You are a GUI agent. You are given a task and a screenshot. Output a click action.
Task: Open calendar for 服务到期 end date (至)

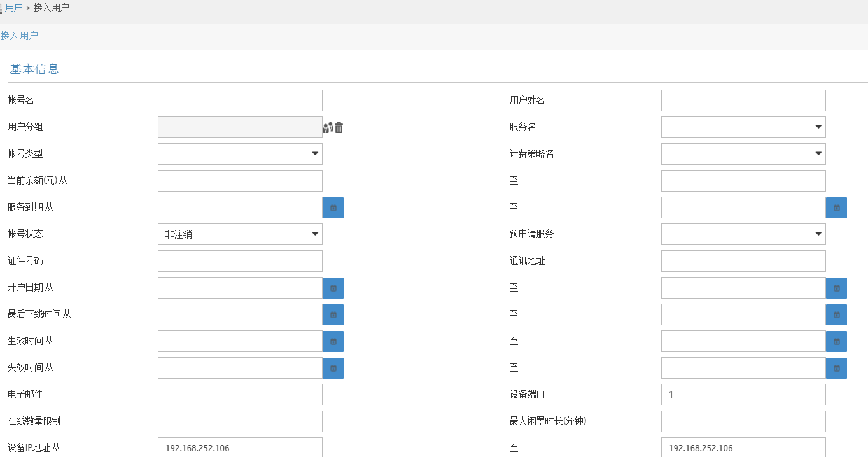tap(836, 207)
